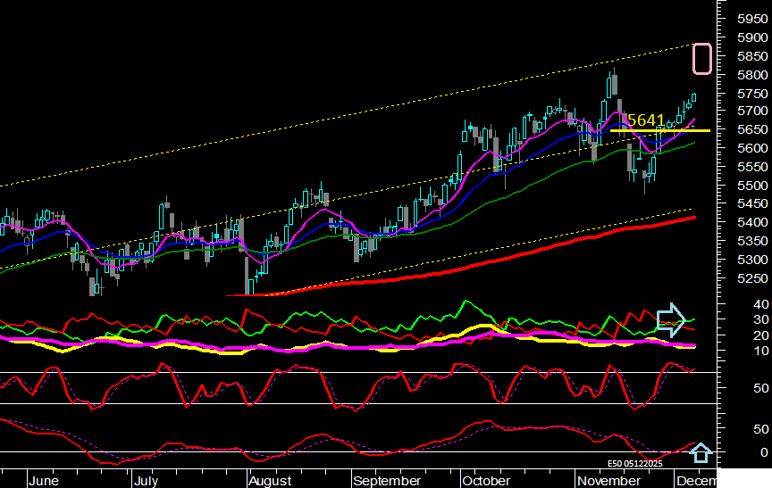The height and width of the screenshot is (488, 772).
Task: Click the November label on time axis
Action: click(x=608, y=479)
